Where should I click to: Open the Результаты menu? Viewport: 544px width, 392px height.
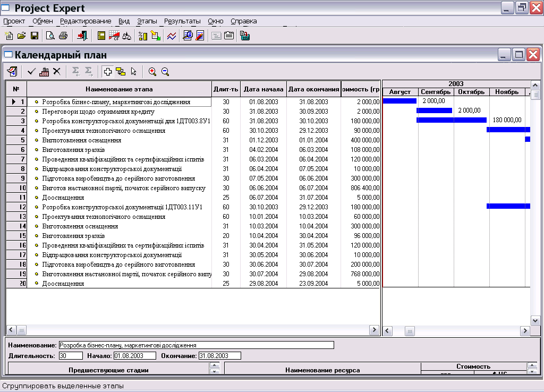coord(183,21)
